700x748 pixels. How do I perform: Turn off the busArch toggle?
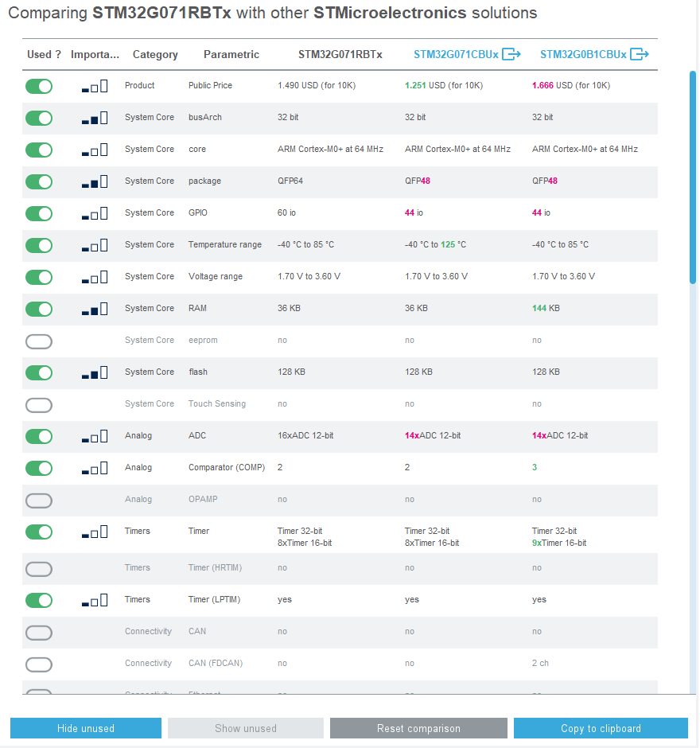tap(39, 119)
